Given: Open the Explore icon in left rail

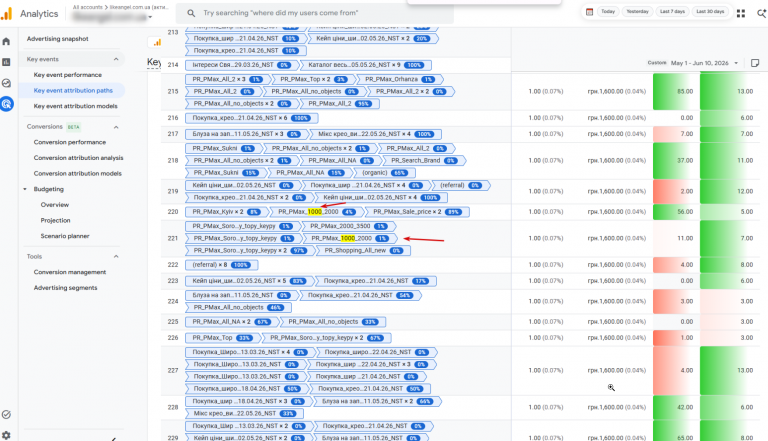Looking at the screenshot, I should point(6,83).
